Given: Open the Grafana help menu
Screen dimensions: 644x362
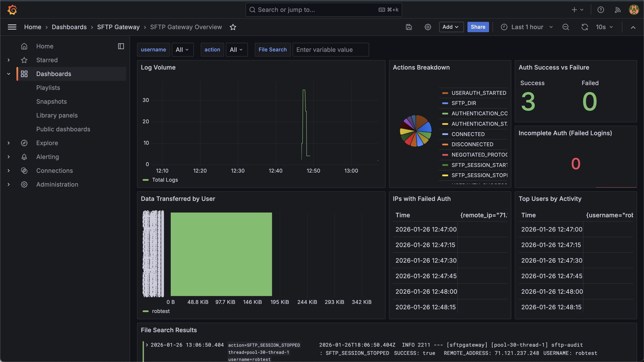Looking at the screenshot, I should tap(601, 10).
